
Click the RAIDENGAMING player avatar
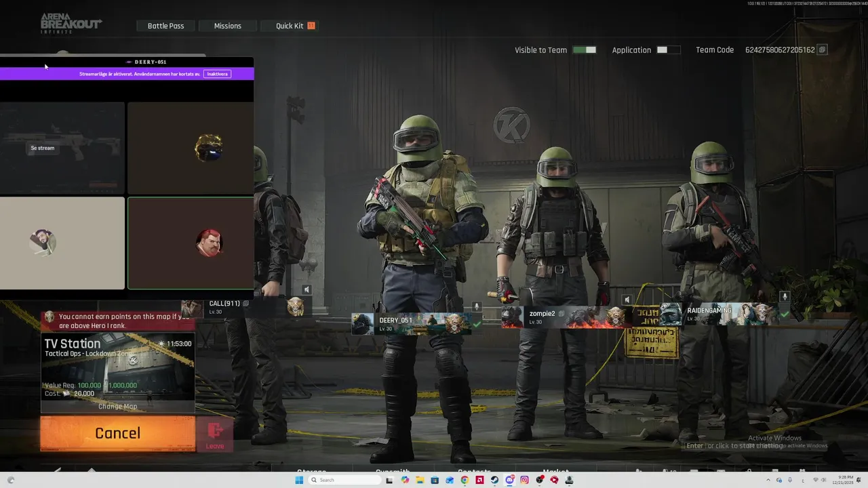coord(671,314)
